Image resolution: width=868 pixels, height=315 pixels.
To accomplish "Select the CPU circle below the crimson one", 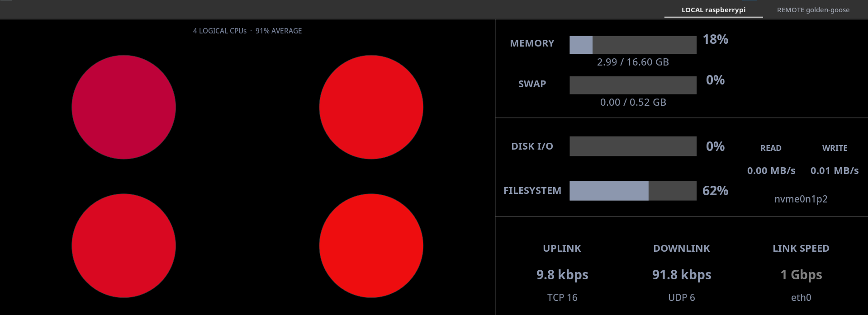I will coord(123,245).
